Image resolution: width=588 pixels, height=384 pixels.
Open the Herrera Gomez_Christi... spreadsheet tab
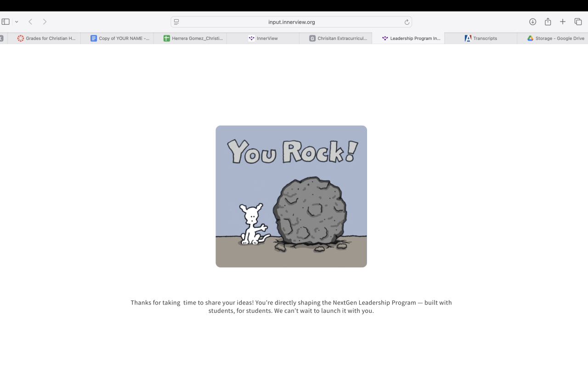(190, 39)
